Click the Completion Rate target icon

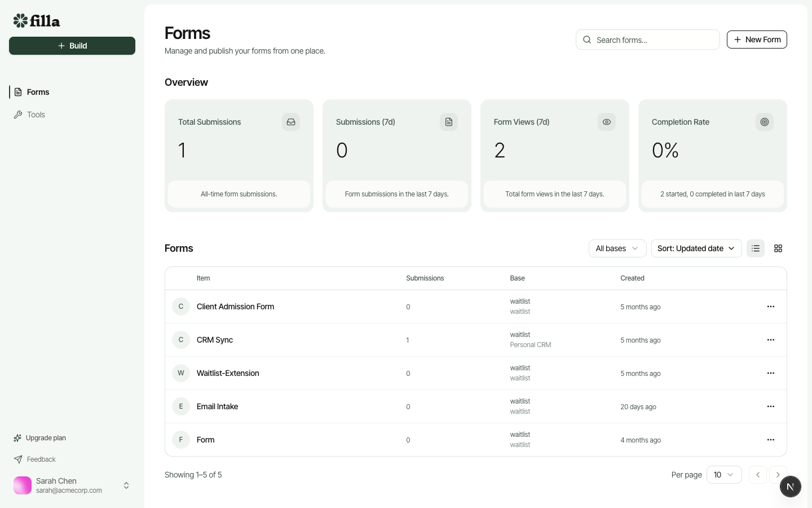765,122
